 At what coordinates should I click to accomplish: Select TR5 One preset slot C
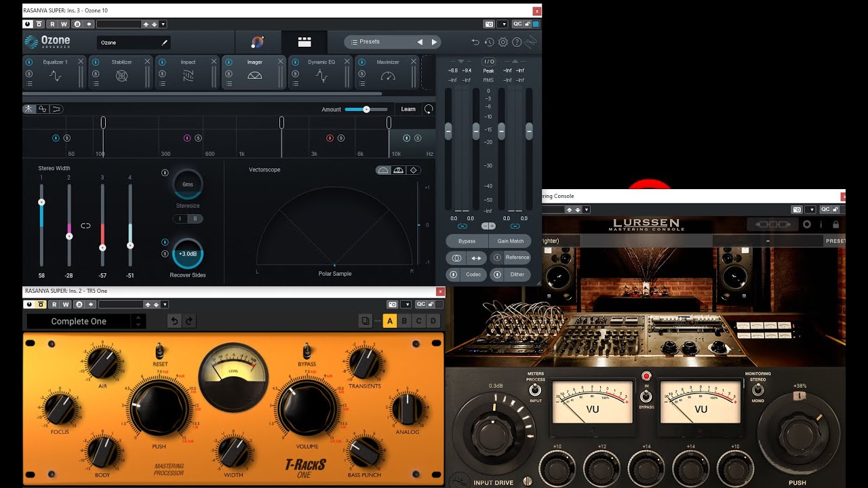coord(419,321)
